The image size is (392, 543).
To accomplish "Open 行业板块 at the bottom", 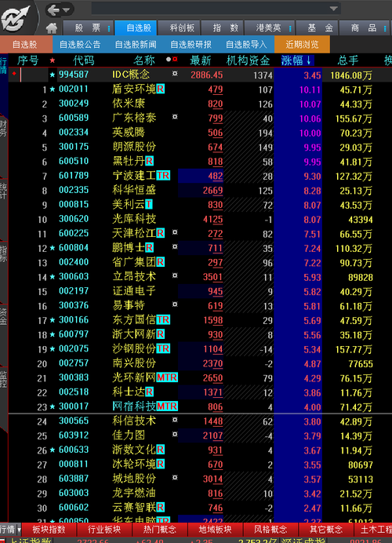I will point(104,530).
